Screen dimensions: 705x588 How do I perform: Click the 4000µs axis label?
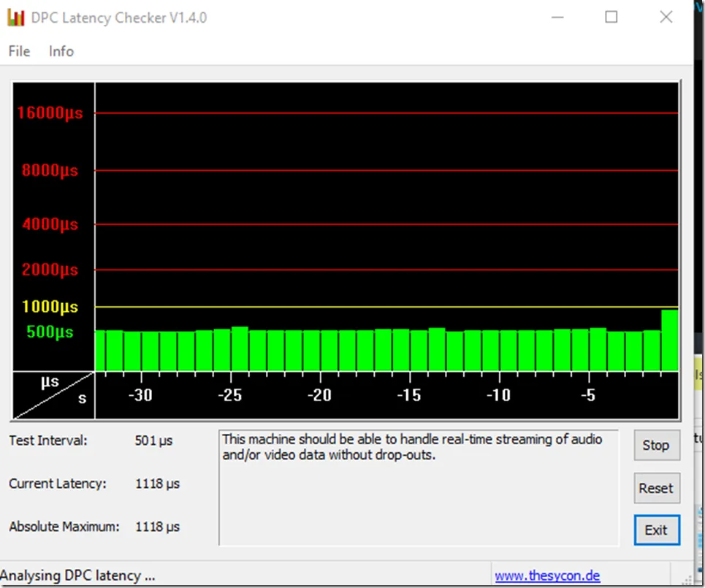[50, 224]
